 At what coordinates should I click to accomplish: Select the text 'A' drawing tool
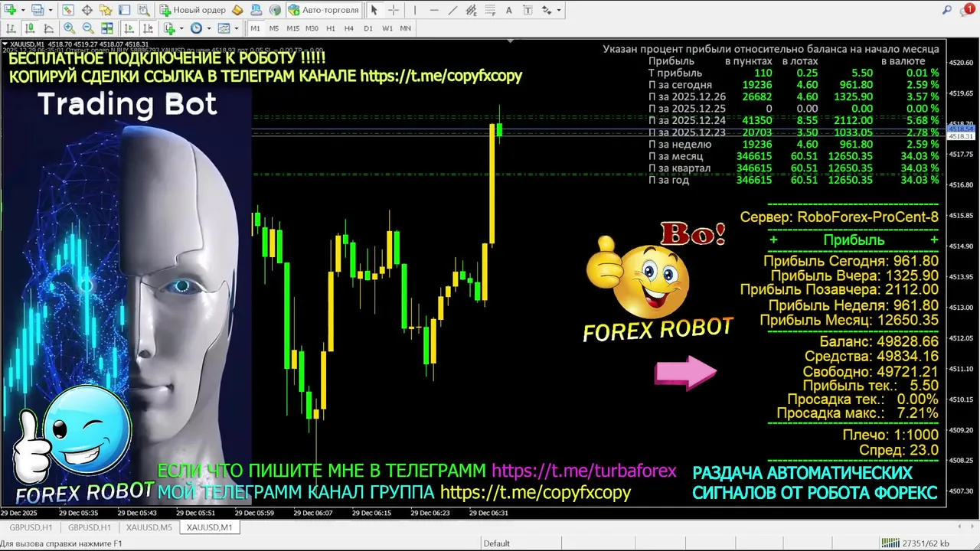point(509,10)
